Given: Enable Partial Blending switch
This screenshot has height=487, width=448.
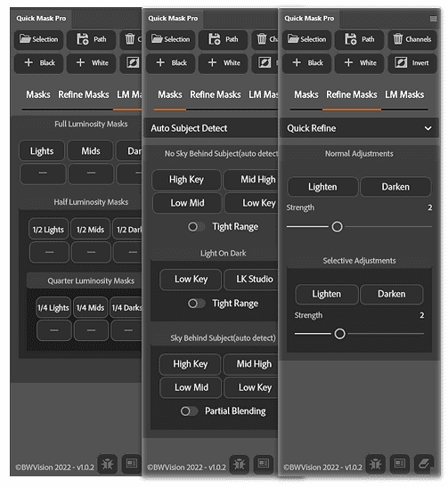Looking at the screenshot, I should [189, 411].
